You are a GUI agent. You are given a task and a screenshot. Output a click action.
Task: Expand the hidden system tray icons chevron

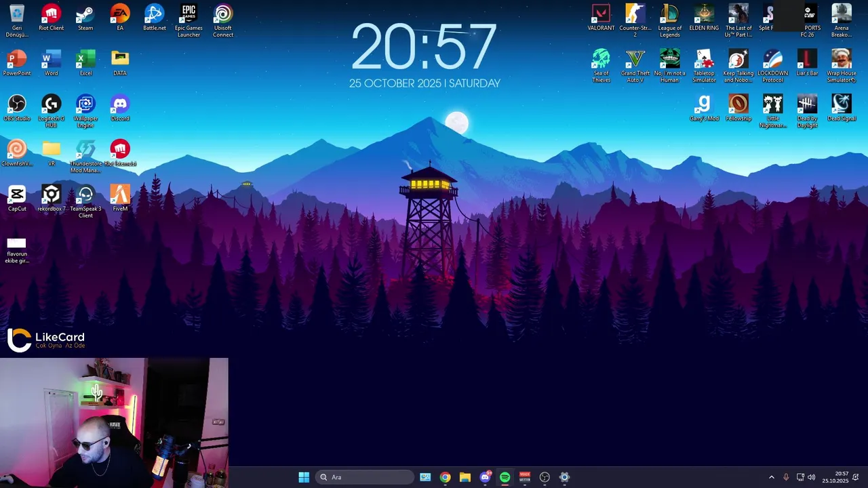tap(771, 477)
